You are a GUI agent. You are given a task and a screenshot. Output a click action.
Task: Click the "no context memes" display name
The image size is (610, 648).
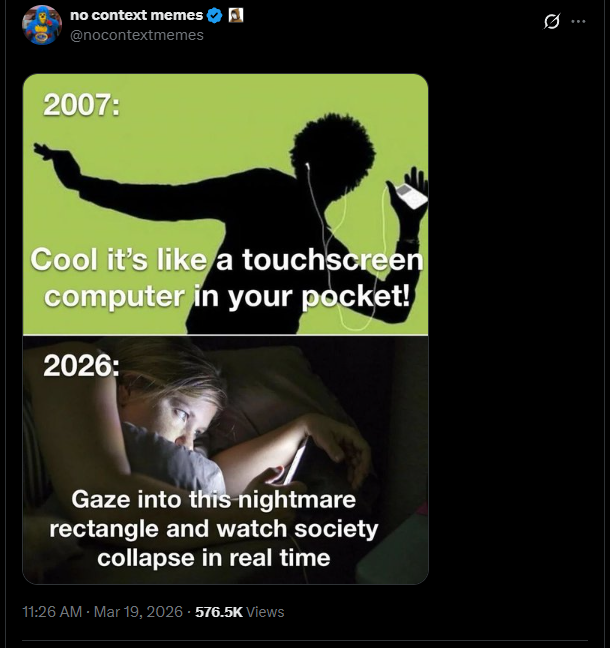click(x=136, y=16)
